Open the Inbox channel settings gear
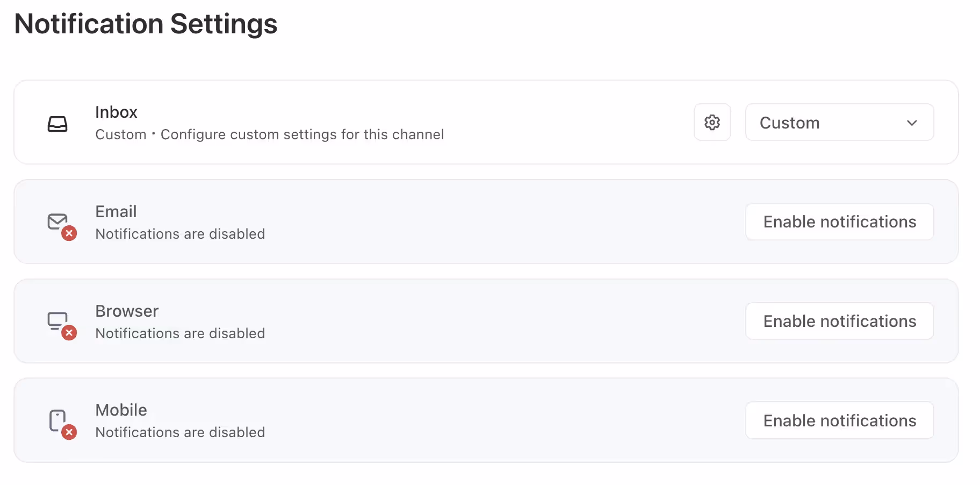The image size is (980, 485). click(712, 122)
